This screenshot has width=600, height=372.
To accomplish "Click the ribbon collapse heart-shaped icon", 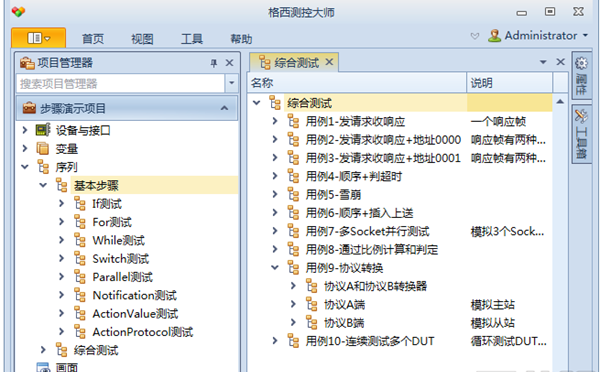I will 474,36.
